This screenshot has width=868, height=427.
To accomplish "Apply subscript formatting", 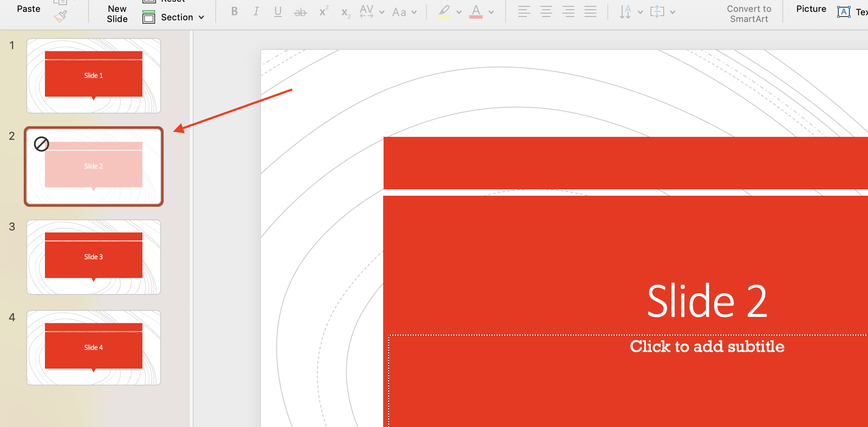I will [344, 12].
